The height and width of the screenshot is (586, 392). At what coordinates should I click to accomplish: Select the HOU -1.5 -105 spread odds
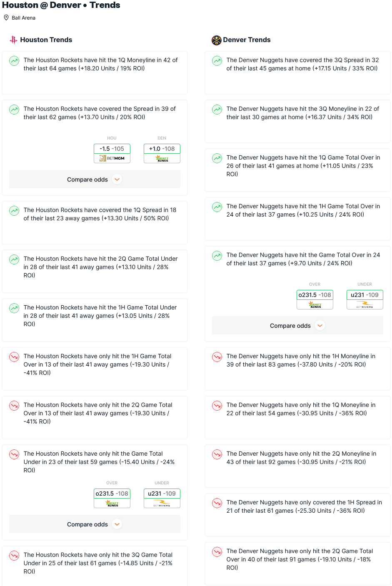coord(112,149)
